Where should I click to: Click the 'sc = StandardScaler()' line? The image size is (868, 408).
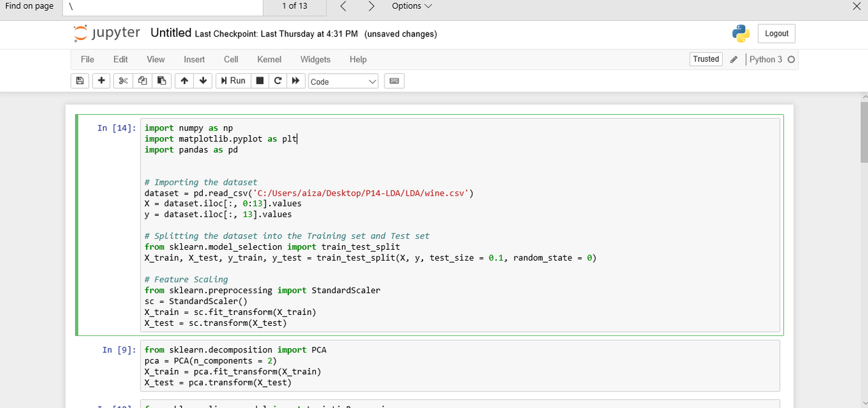pos(196,301)
